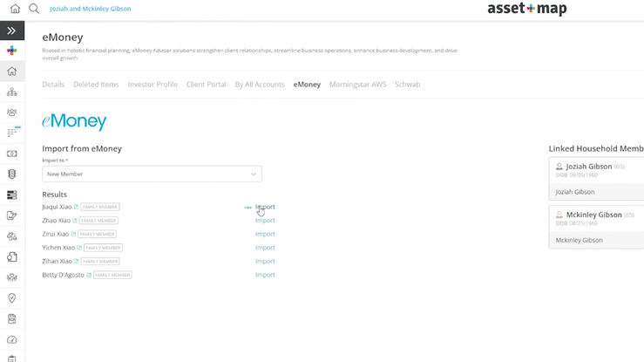
Task: Go to the top bar home icon
Action: click(x=15, y=9)
